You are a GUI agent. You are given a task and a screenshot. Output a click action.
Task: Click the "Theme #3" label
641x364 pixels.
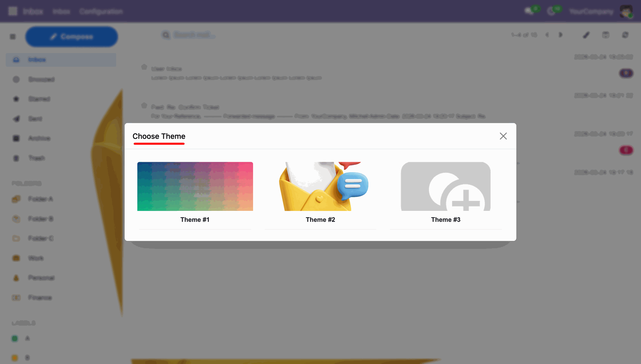[446, 220]
